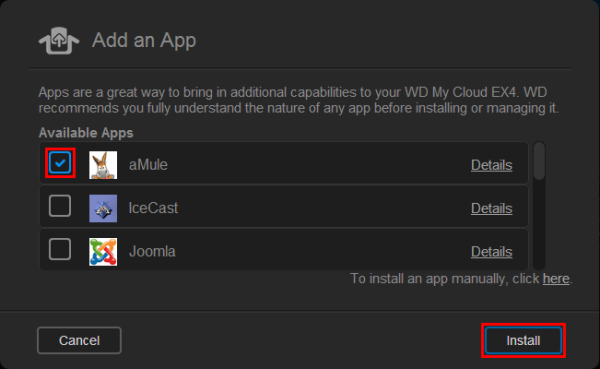Click the IceCast app icon
Image resolution: width=600 pixels, height=369 pixels.
(x=103, y=208)
